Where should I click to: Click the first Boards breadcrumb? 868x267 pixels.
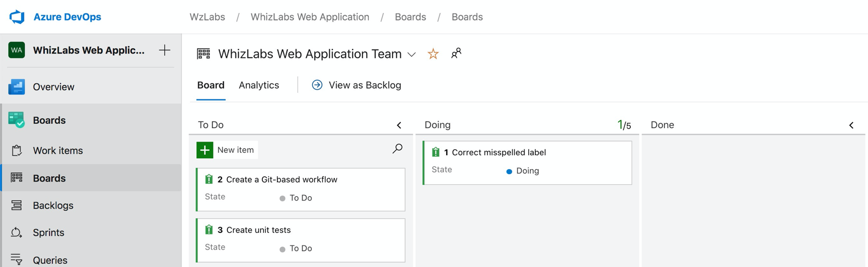pyautogui.click(x=411, y=17)
